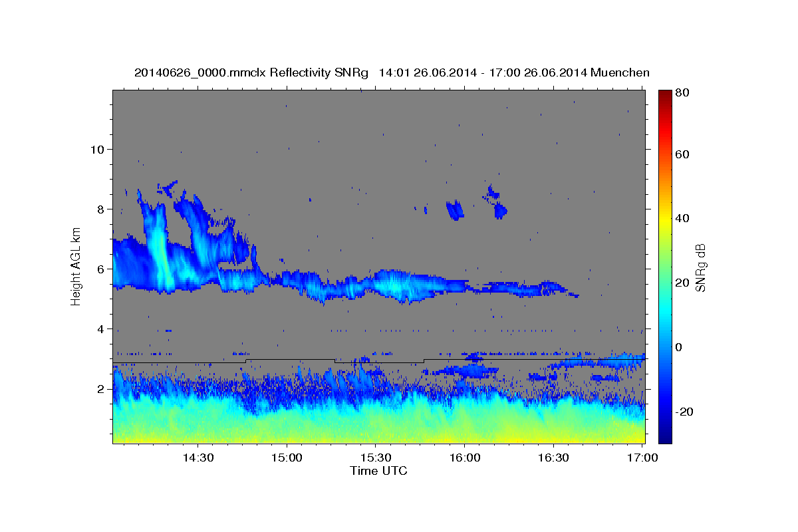Image resolution: width=798 pixels, height=532 pixels.
Task: Click the 15:30 time tick label
Action: tap(375, 458)
